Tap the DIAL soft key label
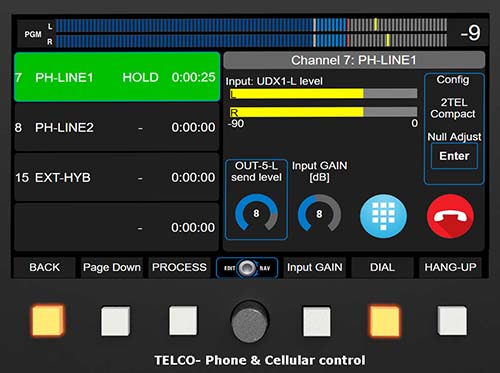This screenshot has width=500, height=373. point(382,267)
